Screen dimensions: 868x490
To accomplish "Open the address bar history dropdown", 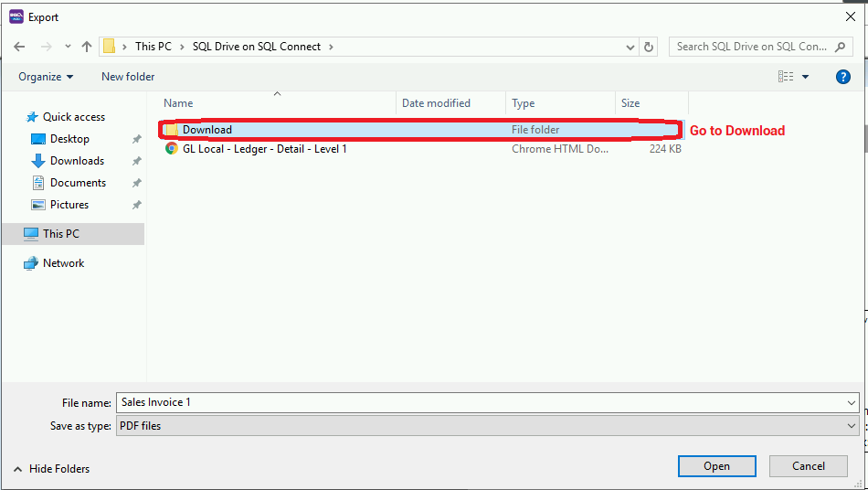I will (x=630, y=47).
